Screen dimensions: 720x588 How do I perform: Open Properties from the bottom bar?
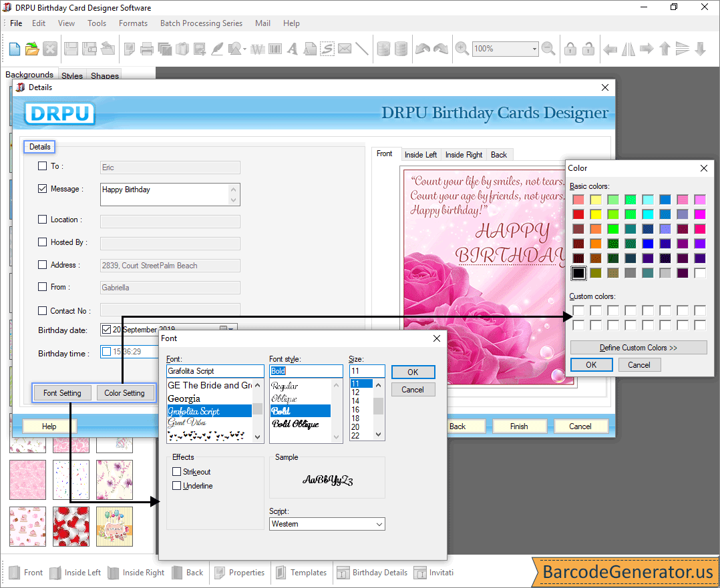click(240, 573)
